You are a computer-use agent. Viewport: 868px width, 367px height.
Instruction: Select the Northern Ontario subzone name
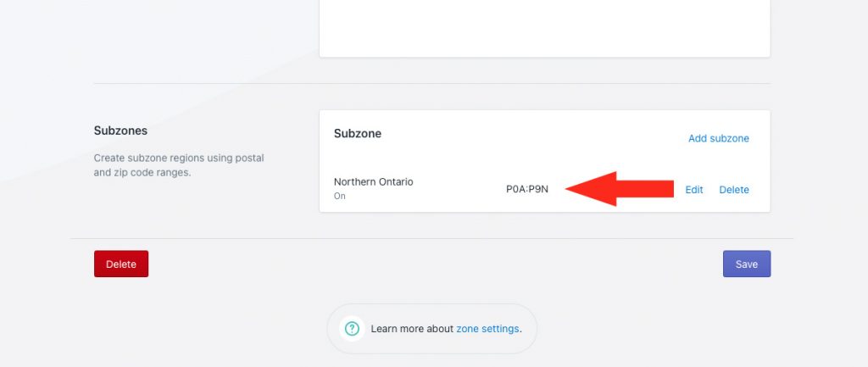tap(374, 181)
